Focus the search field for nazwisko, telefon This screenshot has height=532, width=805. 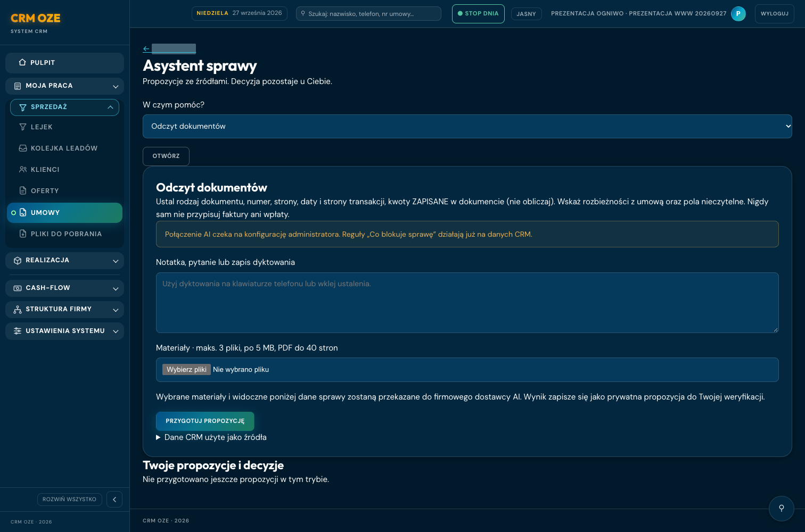tap(368, 14)
